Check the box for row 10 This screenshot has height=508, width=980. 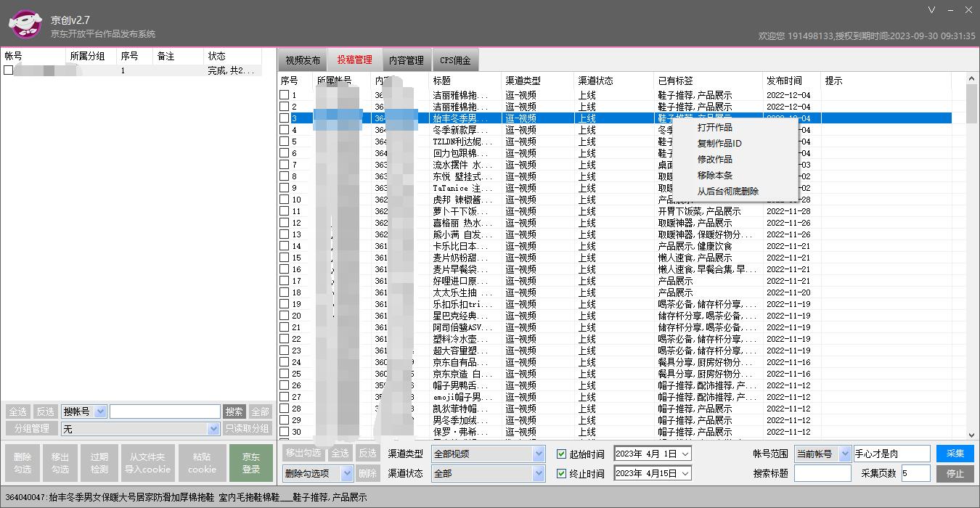pyautogui.click(x=285, y=200)
